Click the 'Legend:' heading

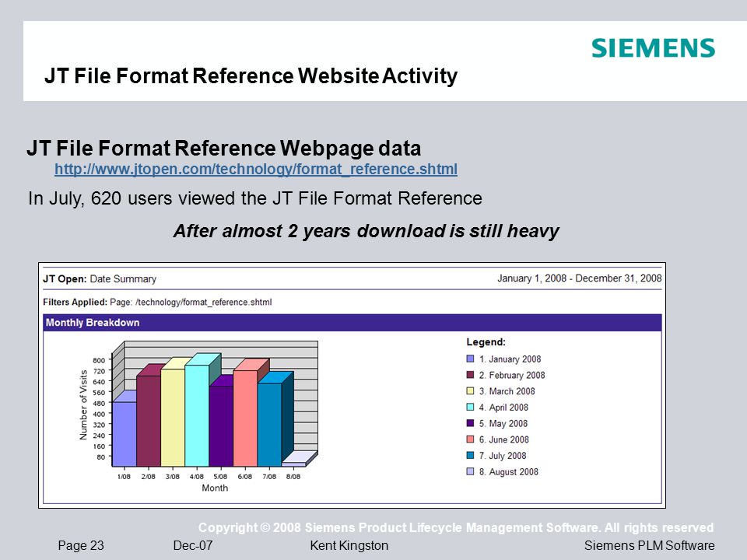pos(486,342)
